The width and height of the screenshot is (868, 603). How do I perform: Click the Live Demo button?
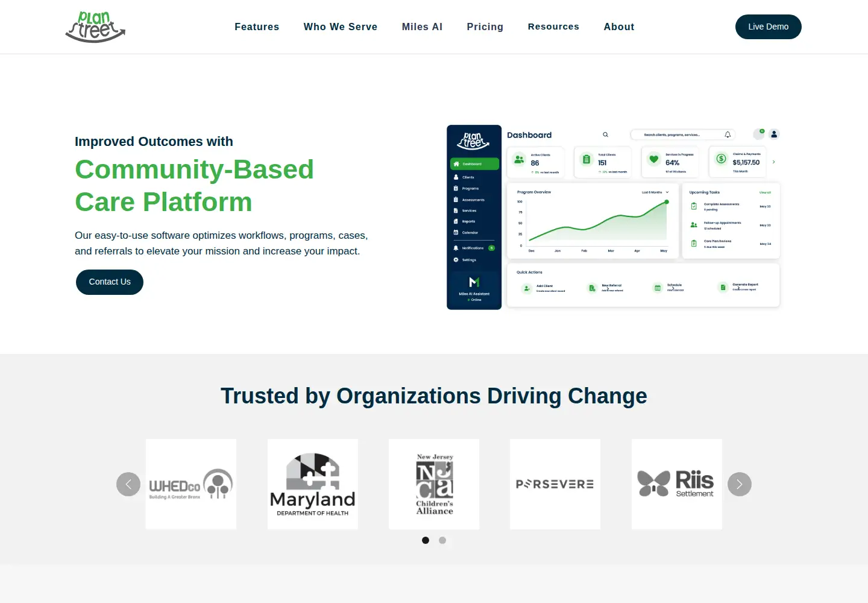click(x=769, y=27)
